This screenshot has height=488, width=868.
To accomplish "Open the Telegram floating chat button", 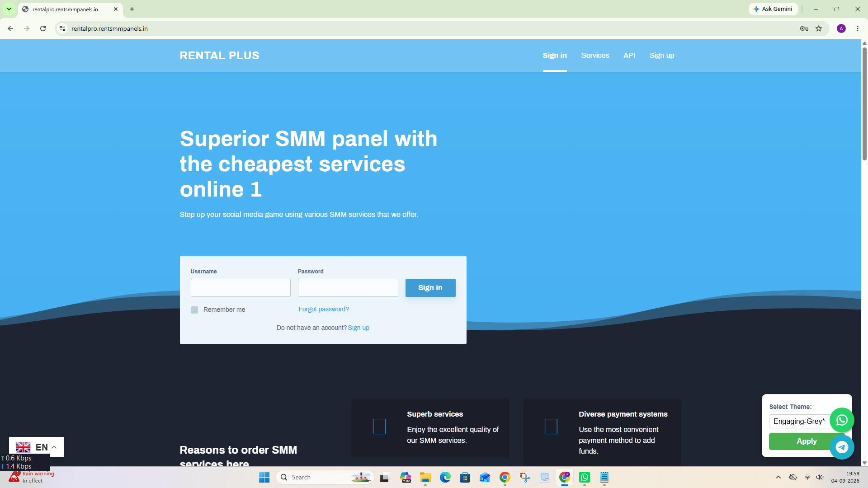I will coord(842,447).
